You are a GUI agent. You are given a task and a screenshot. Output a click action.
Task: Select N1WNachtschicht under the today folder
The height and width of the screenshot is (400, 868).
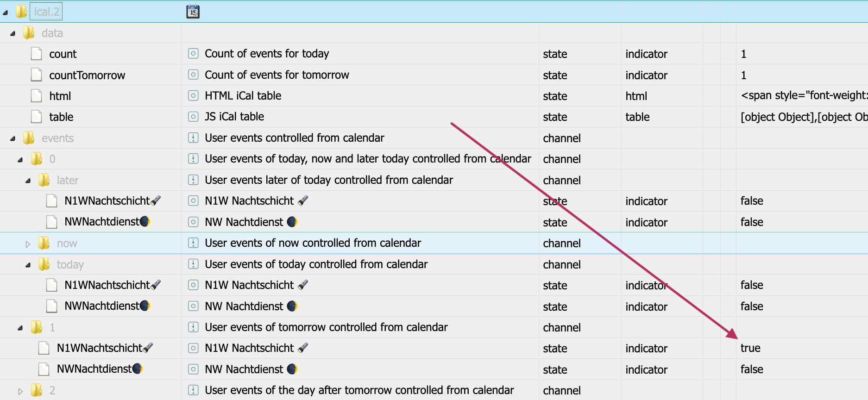[113, 285]
